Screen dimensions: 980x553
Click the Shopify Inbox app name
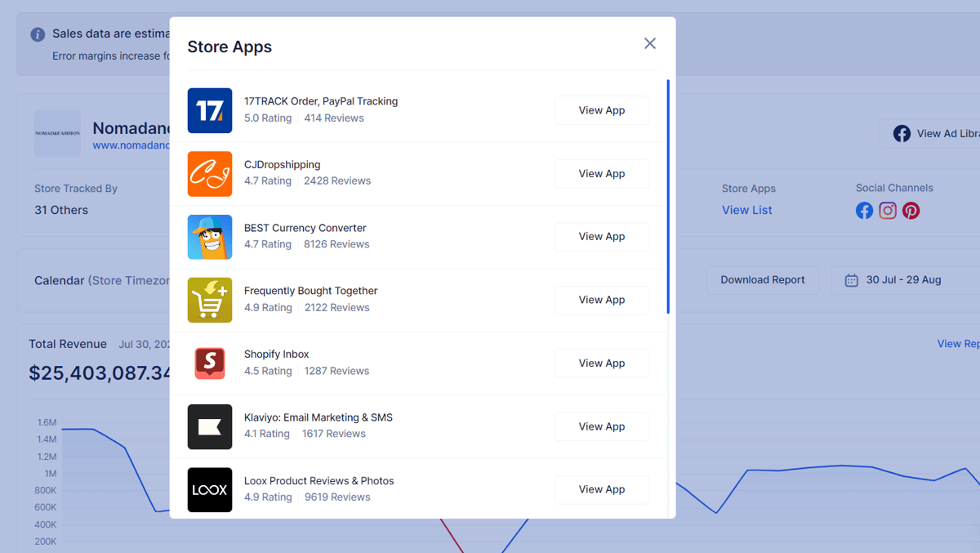(277, 354)
